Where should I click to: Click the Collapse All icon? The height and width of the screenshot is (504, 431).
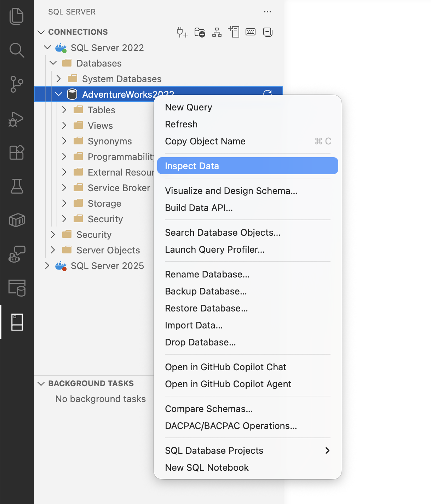click(268, 32)
